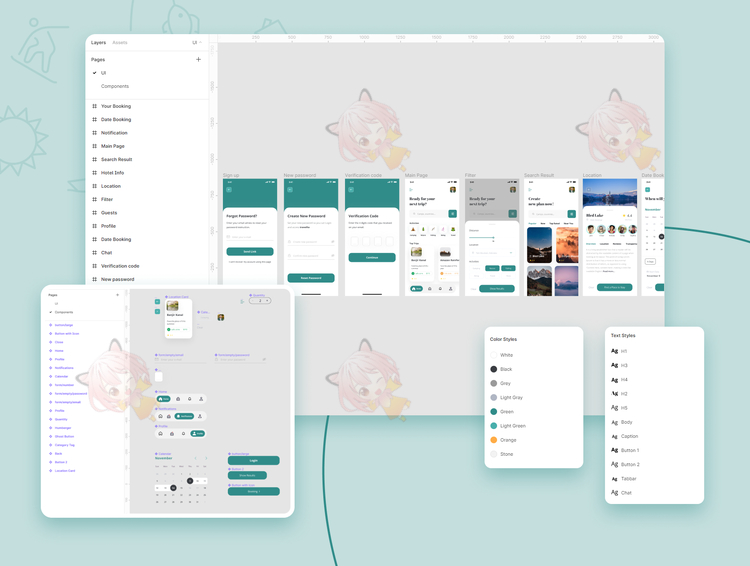
Task: Select the H1 text style
Action: click(619, 351)
